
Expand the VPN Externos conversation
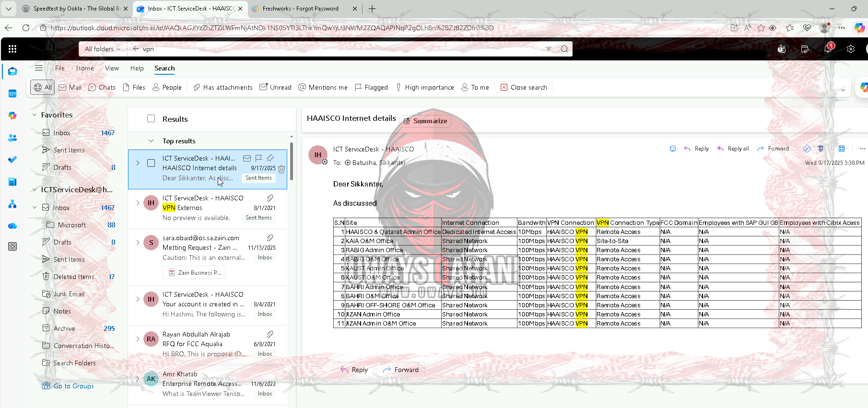tap(138, 203)
